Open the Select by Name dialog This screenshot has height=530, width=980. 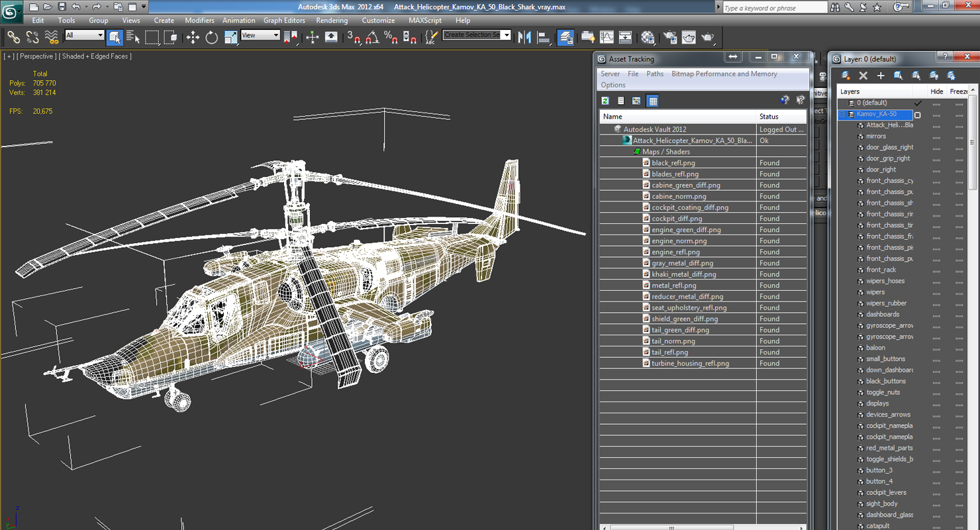pyautogui.click(x=133, y=37)
